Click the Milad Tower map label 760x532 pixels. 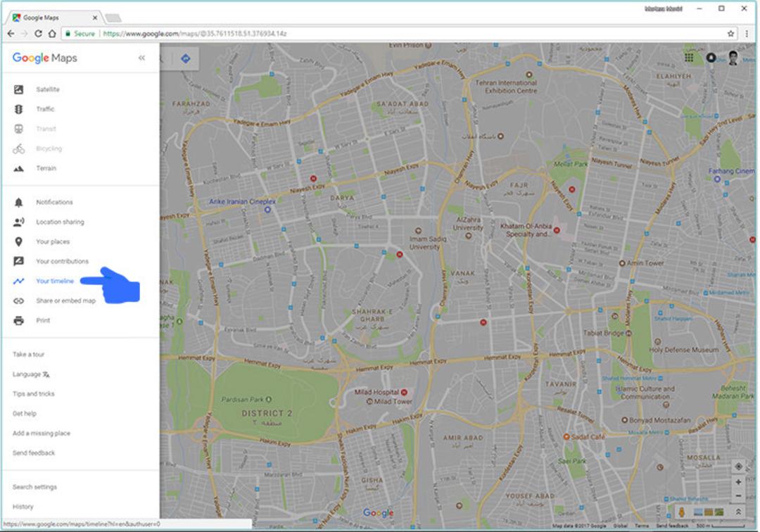(393, 402)
